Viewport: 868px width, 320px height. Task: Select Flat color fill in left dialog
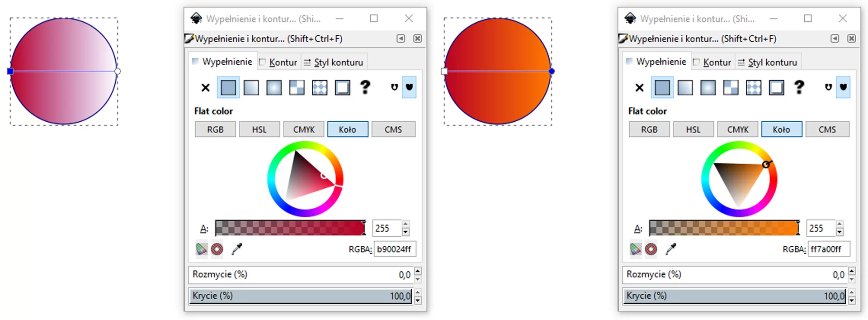[228, 87]
